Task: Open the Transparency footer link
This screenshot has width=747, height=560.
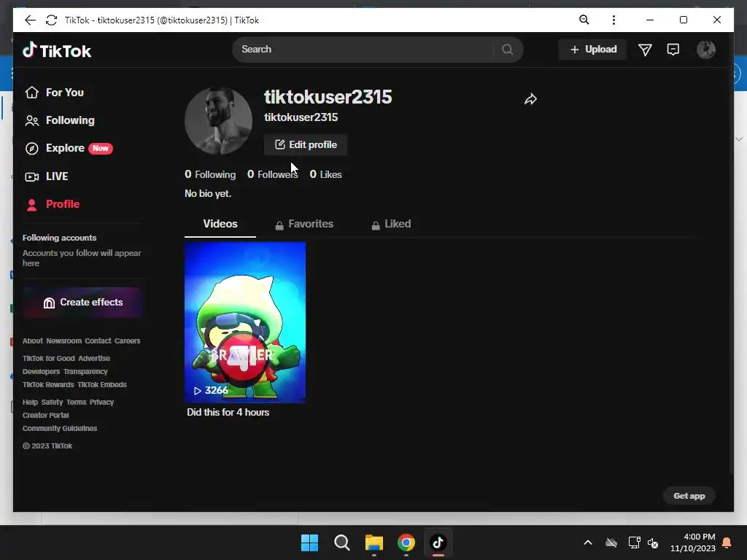Action: 85,371
